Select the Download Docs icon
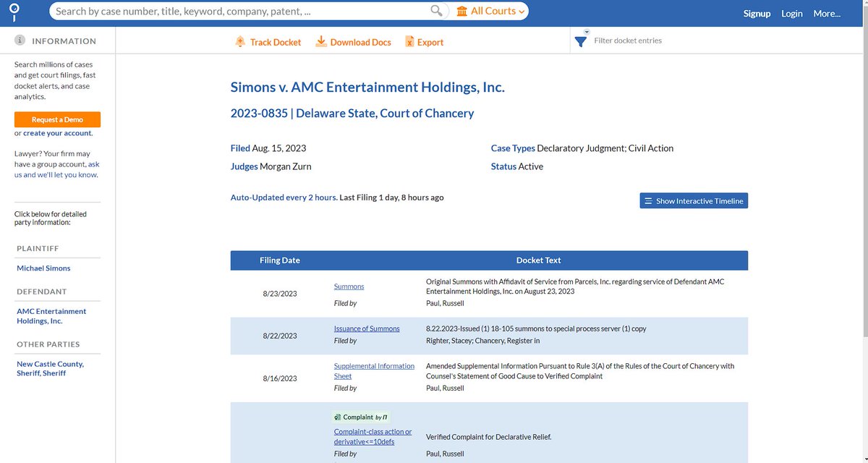The width and height of the screenshot is (868, 463). coord(320,41)
